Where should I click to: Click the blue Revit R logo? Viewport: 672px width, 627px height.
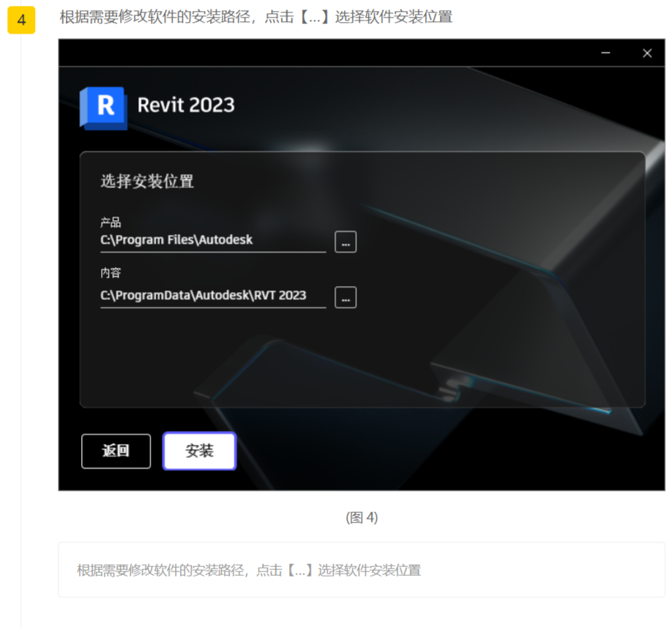104,107
